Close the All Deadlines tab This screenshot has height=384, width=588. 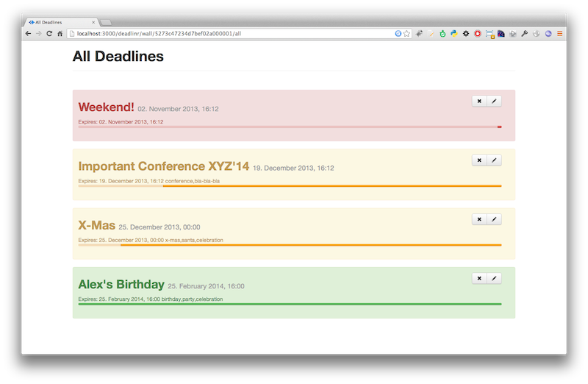[x=93, y=22]
